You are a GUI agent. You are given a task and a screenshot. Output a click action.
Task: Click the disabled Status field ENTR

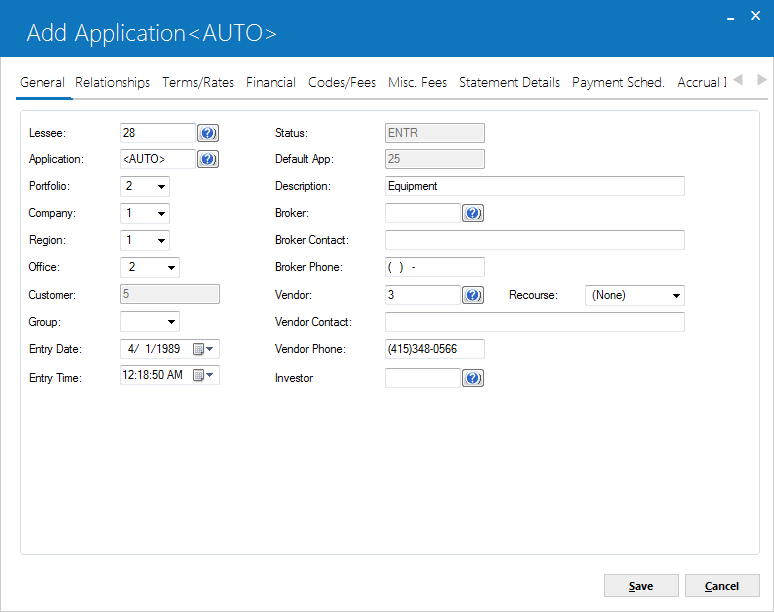point(435,133)
